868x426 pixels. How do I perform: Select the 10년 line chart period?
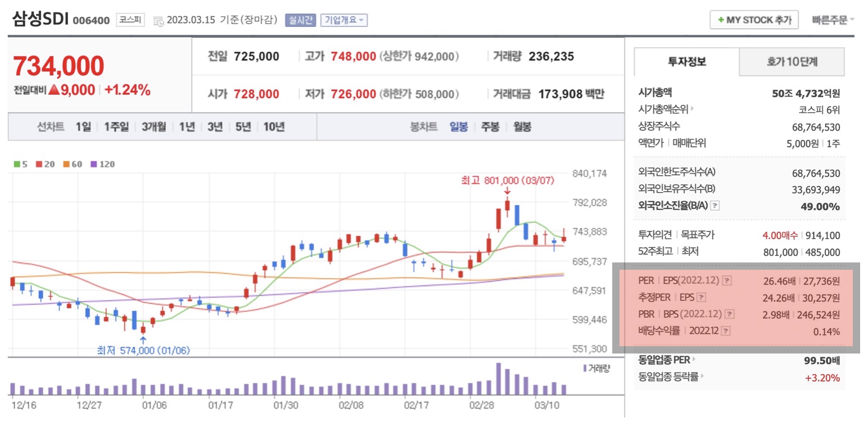(x=274, y=127)
